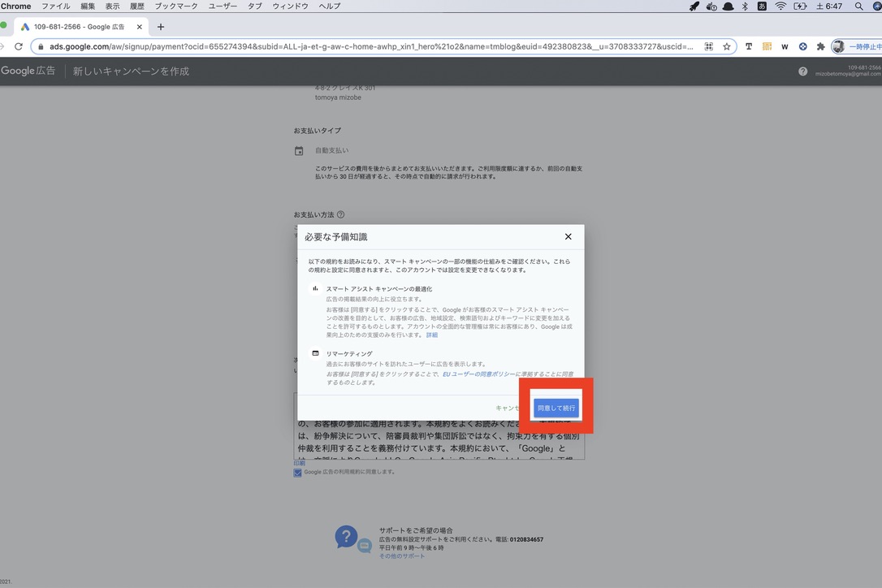Open the ユーザー menu
882x588 pixels.
(x=223, y=6)
